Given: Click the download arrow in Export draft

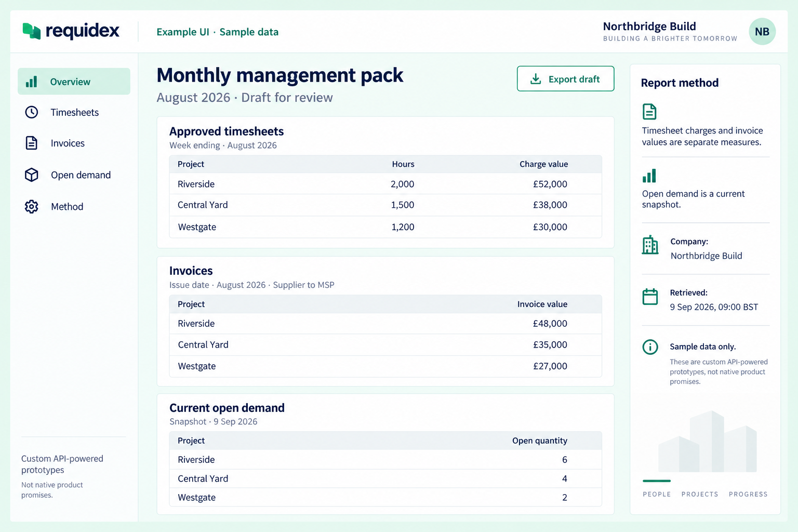Looking at the screenshot, I should tap(536, 79).
